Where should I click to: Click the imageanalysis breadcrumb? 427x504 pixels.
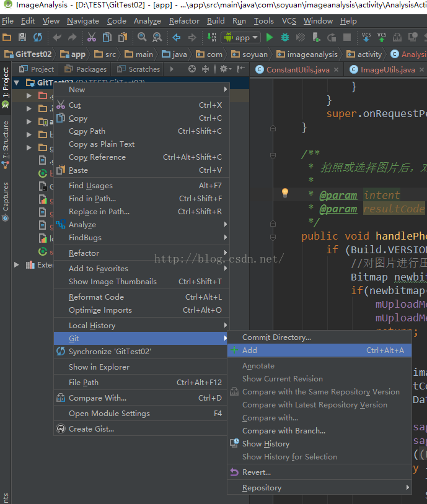pos(307,54)
